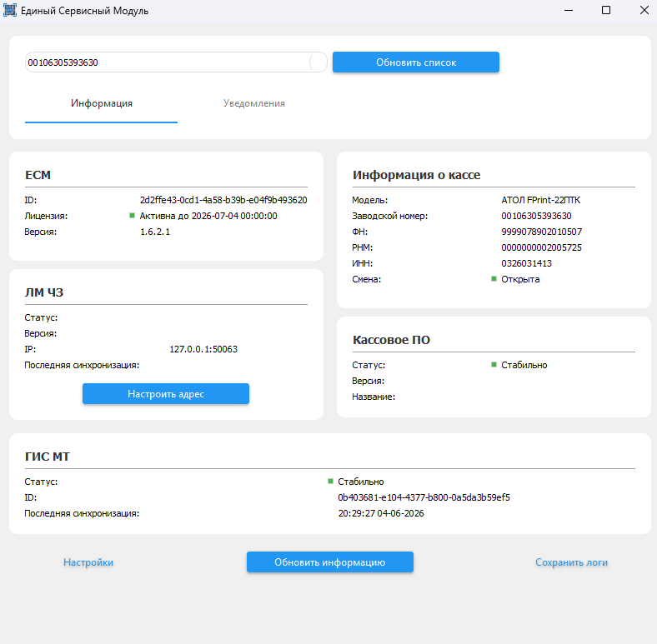
Task: Select the ЕСМ ID value text
Action: pyautogui.click(x=223, y=200)
